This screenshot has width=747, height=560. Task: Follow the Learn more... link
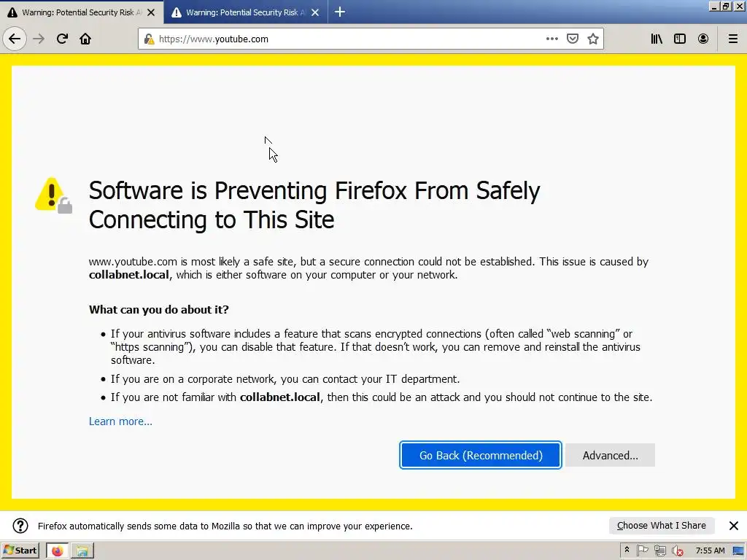pos(120,421)
